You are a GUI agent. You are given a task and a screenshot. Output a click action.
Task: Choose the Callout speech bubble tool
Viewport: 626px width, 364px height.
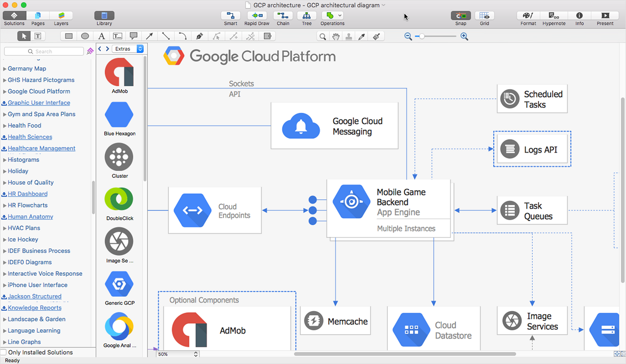click(x=134, y=36)
